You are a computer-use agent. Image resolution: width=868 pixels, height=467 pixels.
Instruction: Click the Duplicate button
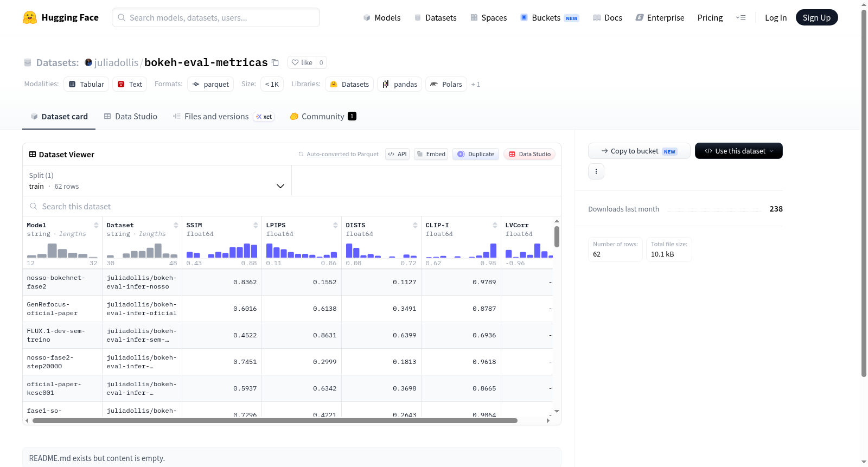(476, 154)
